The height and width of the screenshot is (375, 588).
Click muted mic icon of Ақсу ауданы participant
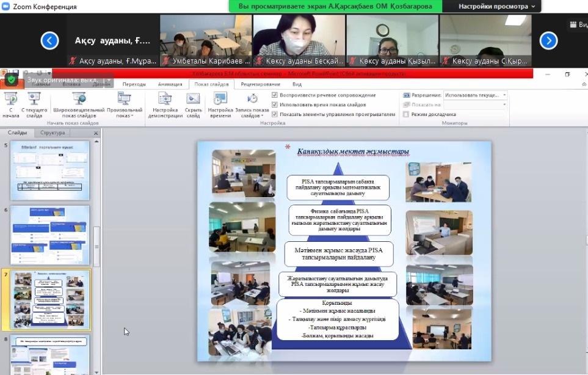(73, 60)
